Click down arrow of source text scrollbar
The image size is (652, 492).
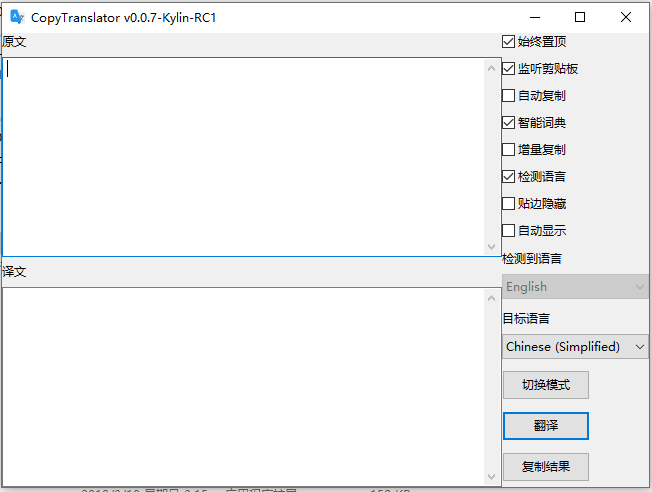click(491, 247)
